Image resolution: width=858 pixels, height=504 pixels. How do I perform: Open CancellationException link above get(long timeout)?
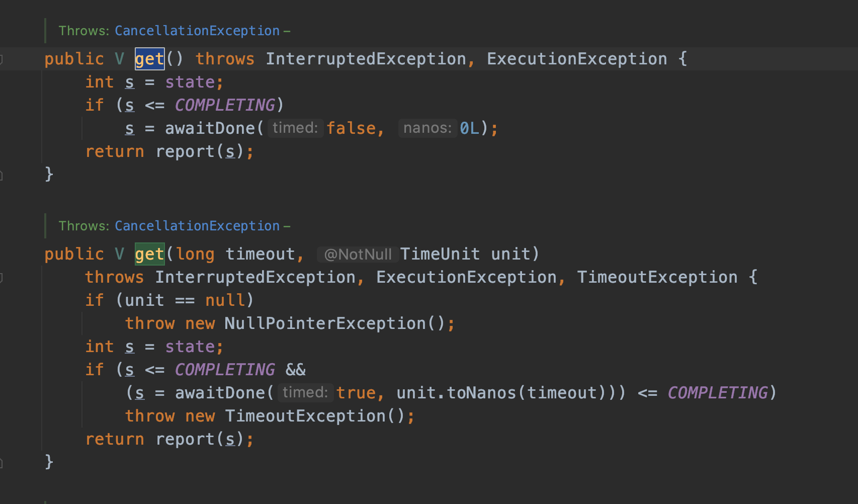197,226
